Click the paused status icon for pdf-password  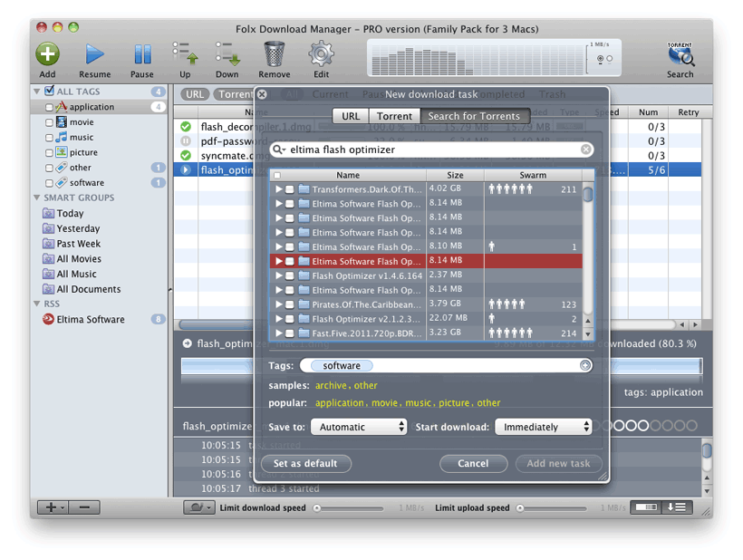[x=186, y=140]
